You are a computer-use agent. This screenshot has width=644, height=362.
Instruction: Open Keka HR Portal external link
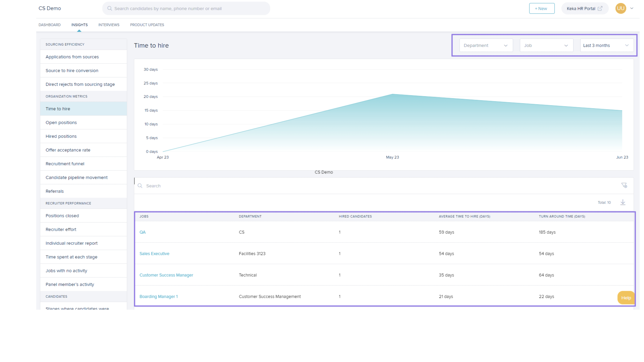pyautogui.click(x=584, y=8)
